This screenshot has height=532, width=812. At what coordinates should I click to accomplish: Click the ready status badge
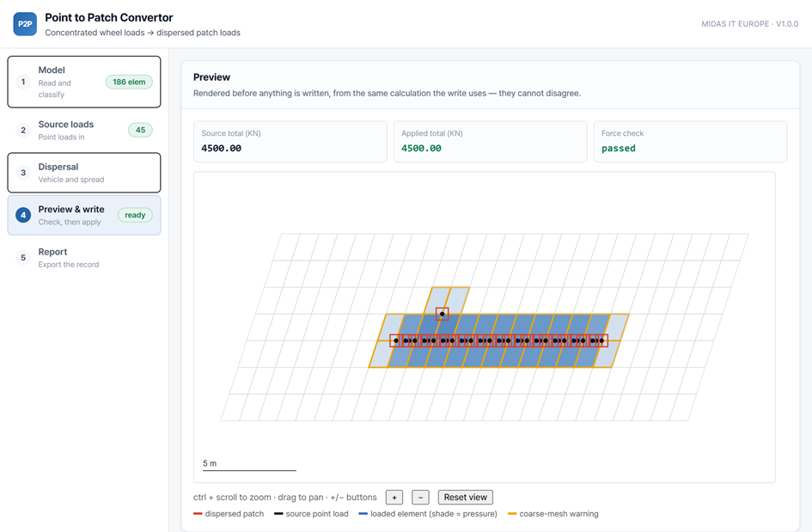(135, 215)
